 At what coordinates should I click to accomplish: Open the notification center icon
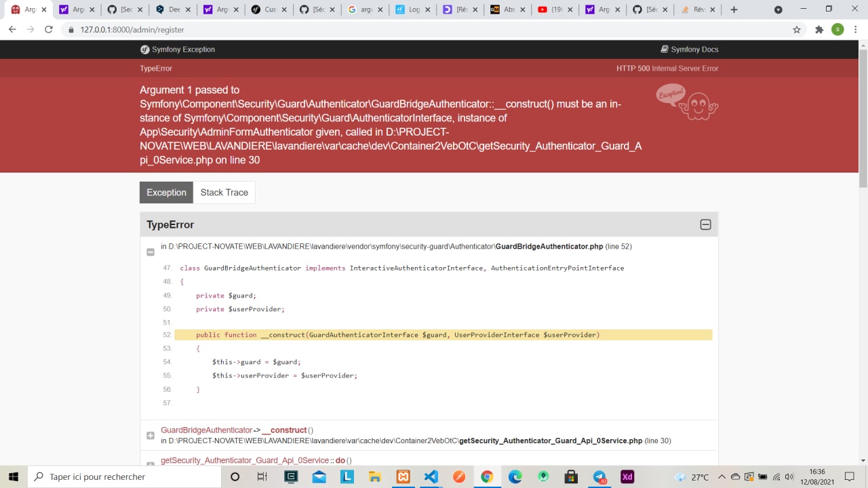851,477
